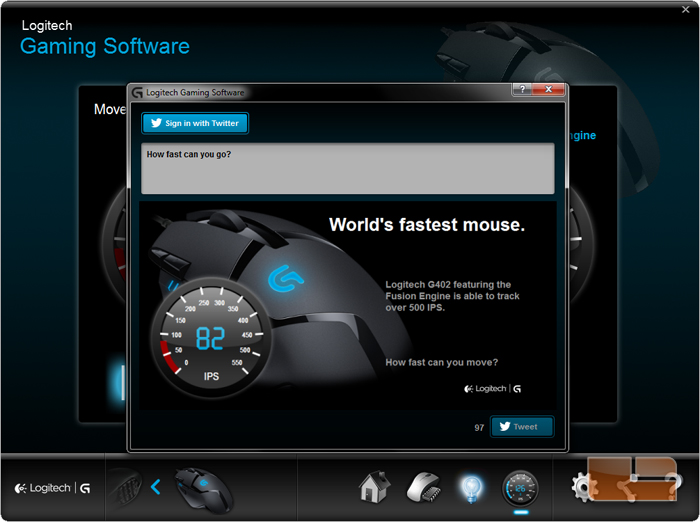Close the main Logitech Gaming Software window
Image resolution: width=700 pixels, height=522 pixels.
point(685,9)
